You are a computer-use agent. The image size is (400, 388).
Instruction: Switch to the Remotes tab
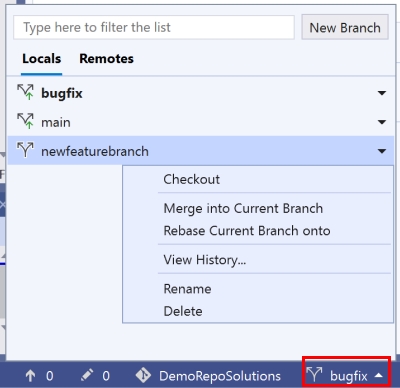(x=106, y=59)
